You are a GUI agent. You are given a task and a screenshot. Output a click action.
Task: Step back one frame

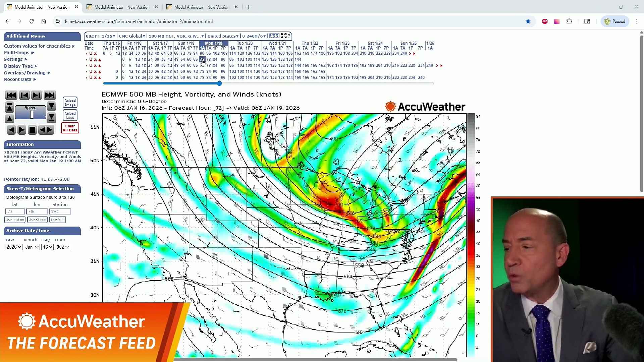point(24,95)
